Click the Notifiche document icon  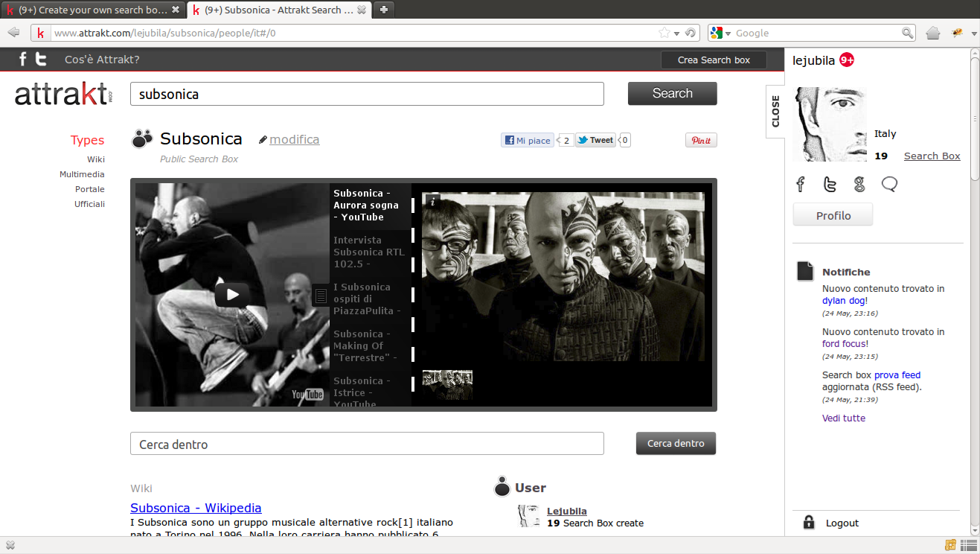805,271
